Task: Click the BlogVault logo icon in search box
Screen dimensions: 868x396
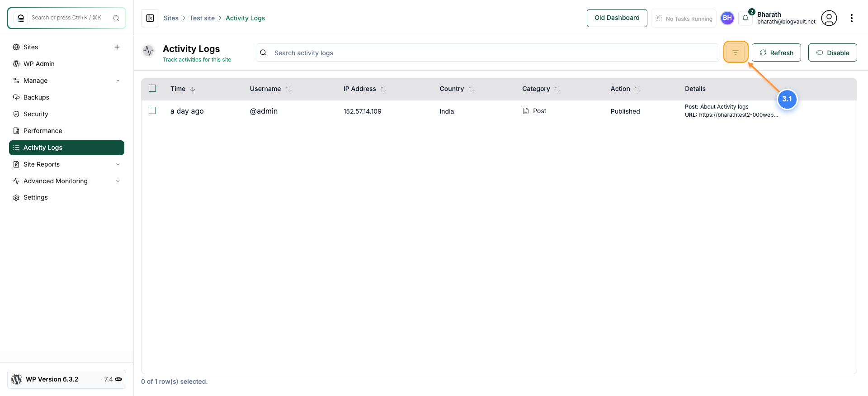Action: (21, 18)
